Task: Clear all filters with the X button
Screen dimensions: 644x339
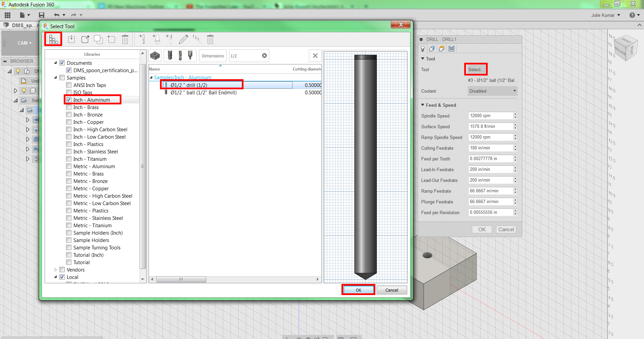Action: click(315, 56)
